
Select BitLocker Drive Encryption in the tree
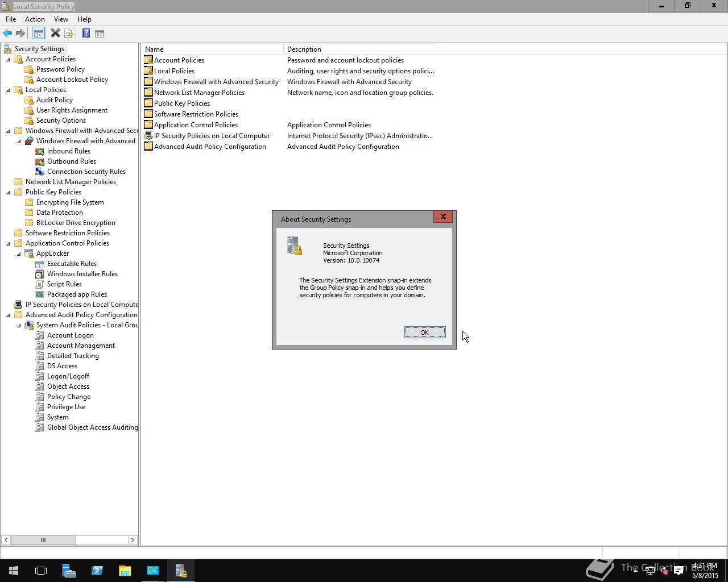pyautogui.click(x=76, y=223)
